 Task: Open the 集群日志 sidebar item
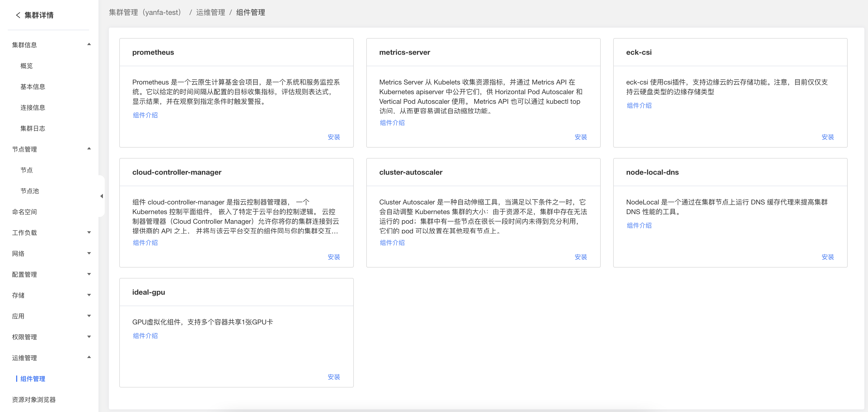pyautogui.click(x=33, y=129)
